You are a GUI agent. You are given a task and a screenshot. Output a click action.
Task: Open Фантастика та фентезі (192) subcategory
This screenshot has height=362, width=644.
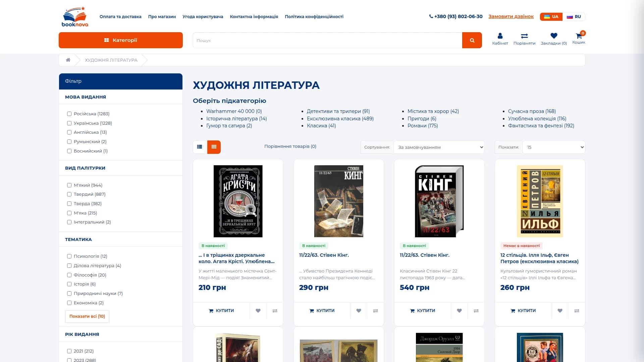(541, 126)
